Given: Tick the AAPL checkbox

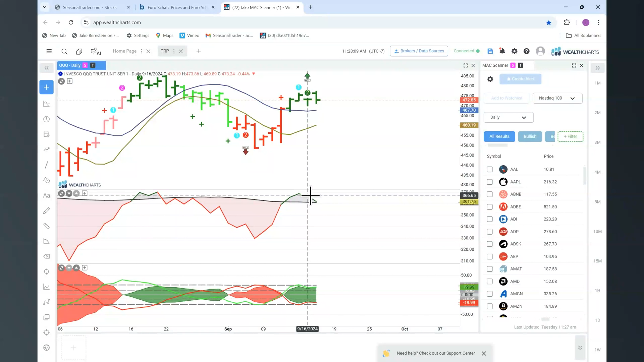Looking at the screenshot, I should [490, 182].
